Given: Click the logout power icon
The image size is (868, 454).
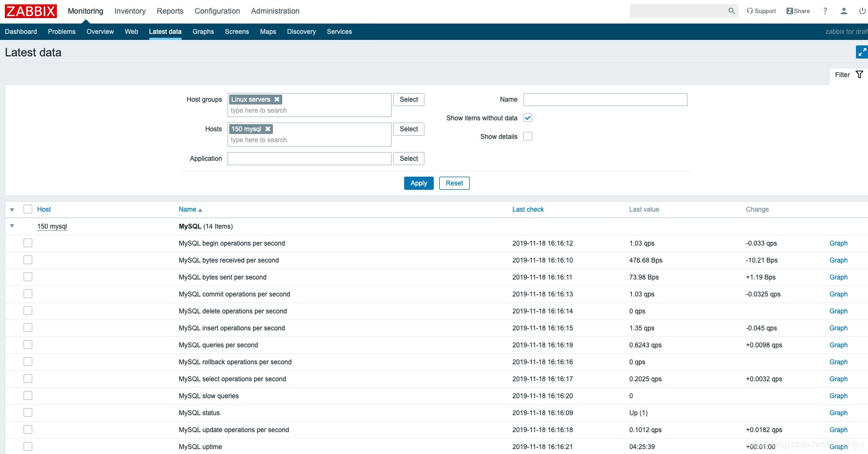Looking at the screenshot, I should [863, 11].
